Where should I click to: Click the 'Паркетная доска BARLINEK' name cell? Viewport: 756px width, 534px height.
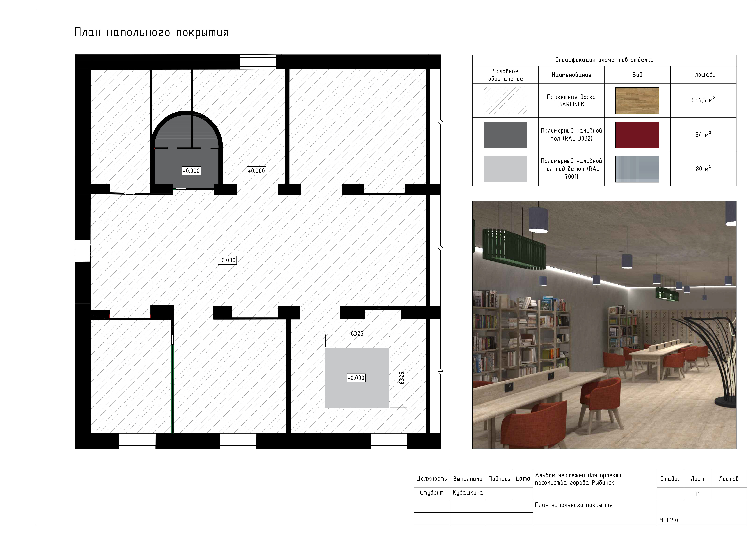[x=571, y=100]
